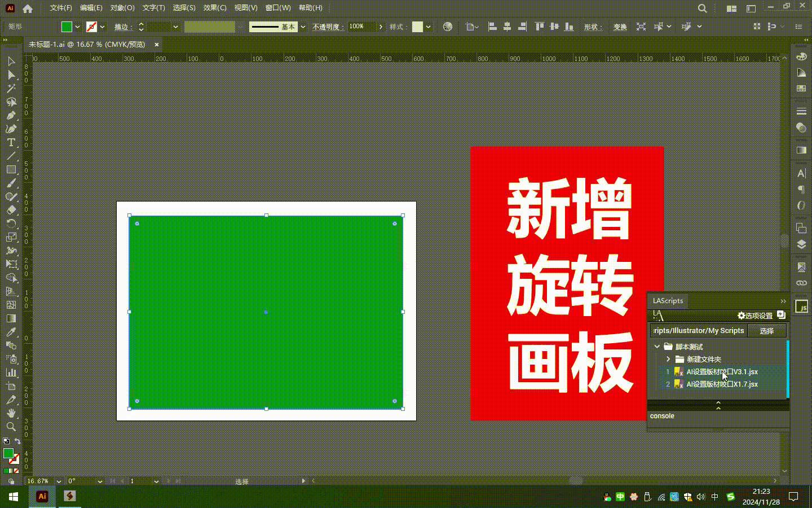This screenshot has width=812, height=508.
Task: Open the Swatches panel in the right sidebar
Action: point(801,88)
